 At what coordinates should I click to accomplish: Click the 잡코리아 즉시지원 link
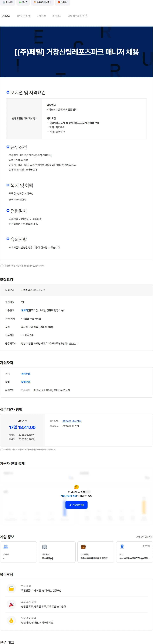[x=72, y=421]
